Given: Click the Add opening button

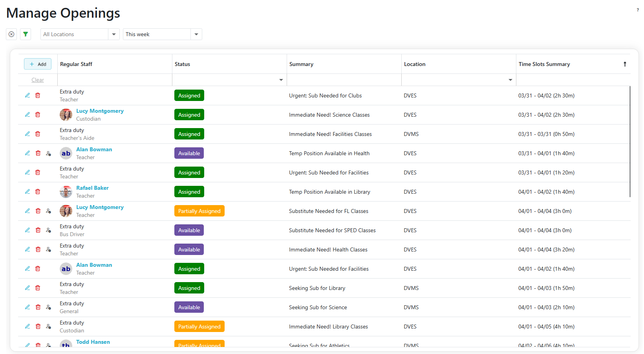Looking at the screenshot, I should (38, 64).
